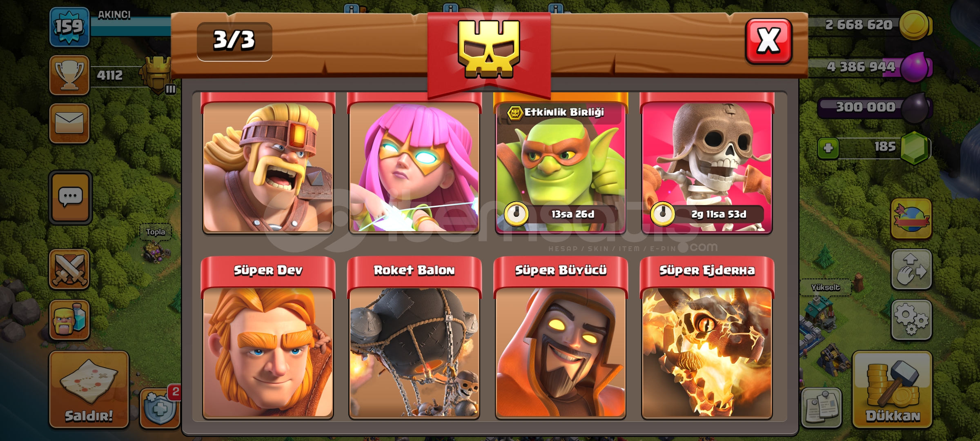Screen dimensions: 980x441
Task: Open the shield protection icon
Action: pos(160,408)
